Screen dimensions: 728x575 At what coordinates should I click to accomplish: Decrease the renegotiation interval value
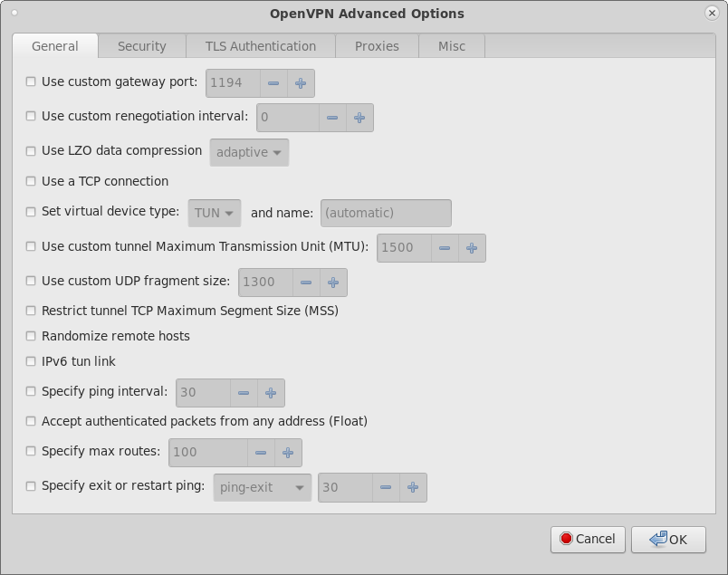pos(332,118)
